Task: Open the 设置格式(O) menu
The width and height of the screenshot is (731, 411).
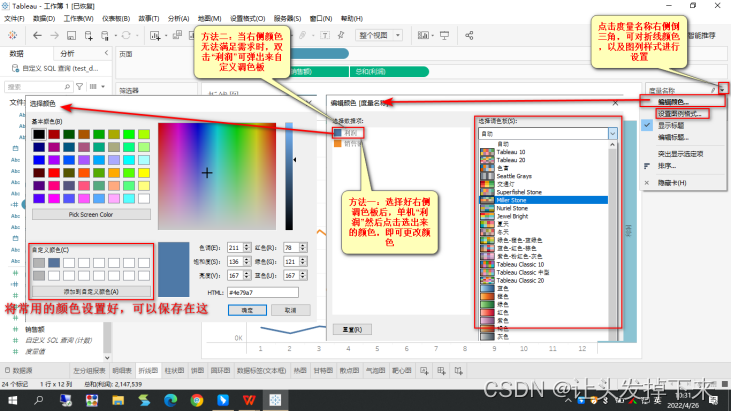Action: click(248, 19)
